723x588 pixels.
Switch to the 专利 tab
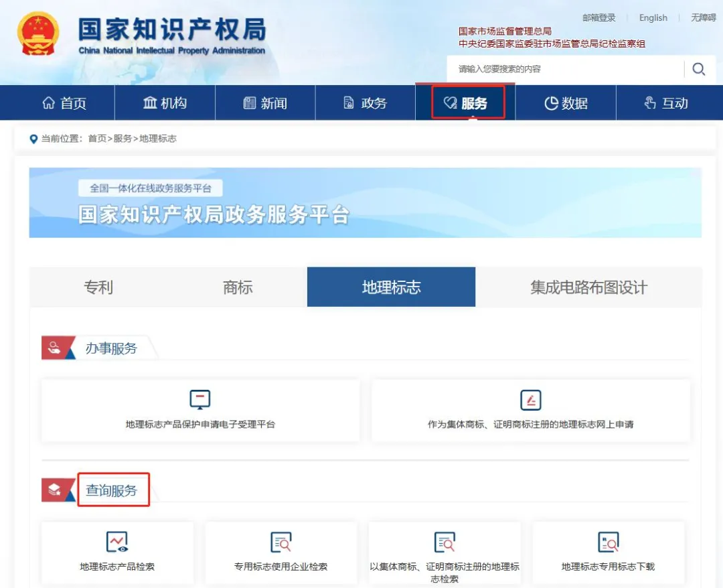(98, 287)
